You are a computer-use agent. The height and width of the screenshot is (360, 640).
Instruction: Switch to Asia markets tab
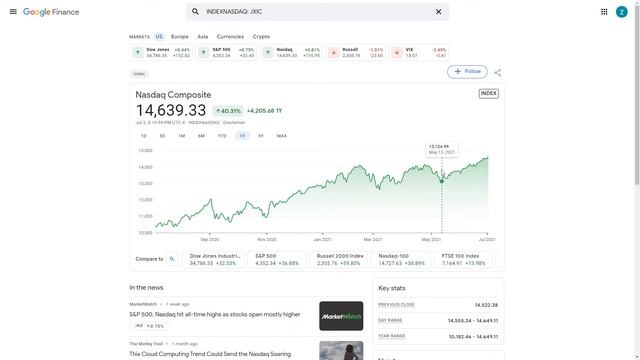click(202, 36)
